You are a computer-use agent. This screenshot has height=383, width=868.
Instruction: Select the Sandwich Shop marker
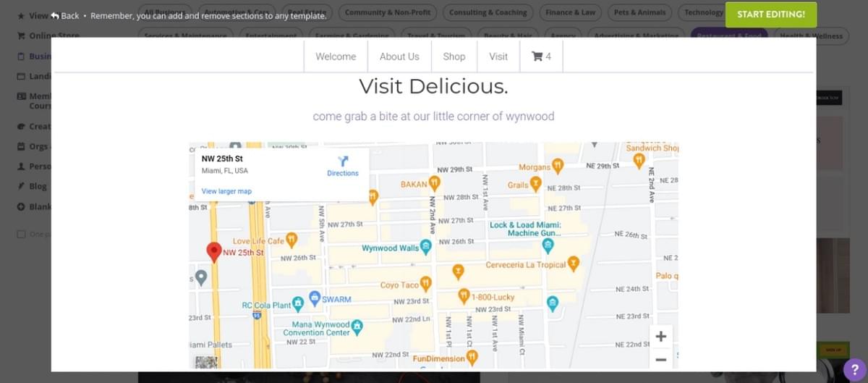pos(639,161)
